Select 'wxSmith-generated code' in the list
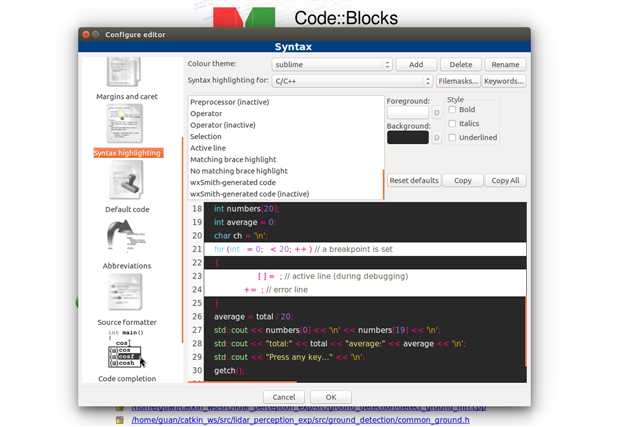Image resolution: width=630 pixels, height=427 pixels. (x=285, y=182)
